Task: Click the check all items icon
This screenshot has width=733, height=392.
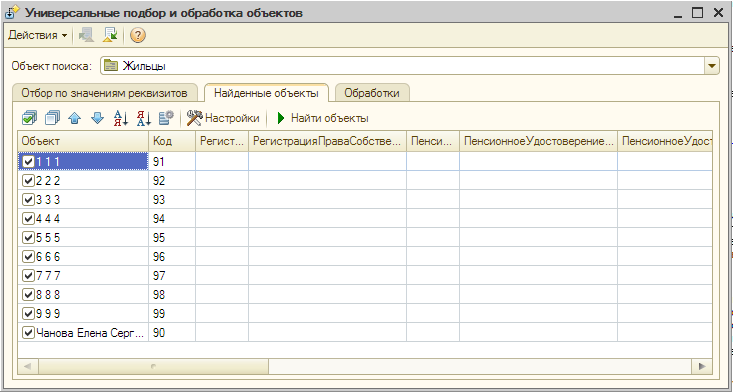Action: point(29,118)
